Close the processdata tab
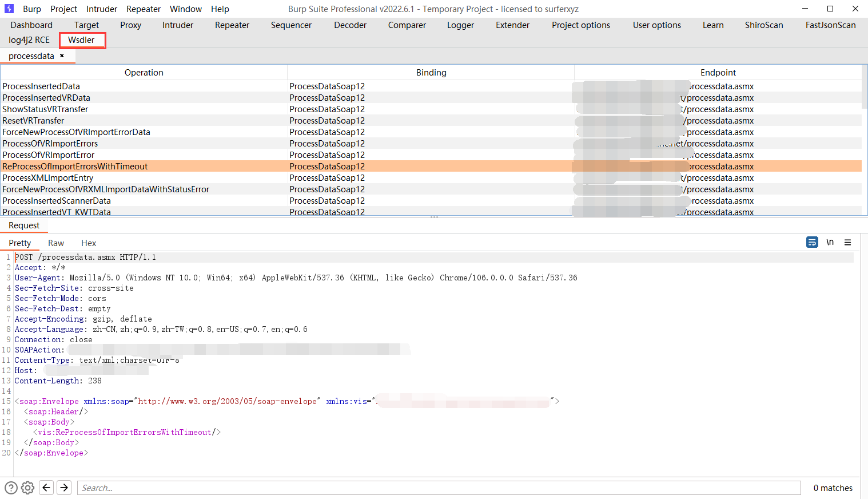Image resolution: width=868 pixels, height=499 pixels. [62, 56]
